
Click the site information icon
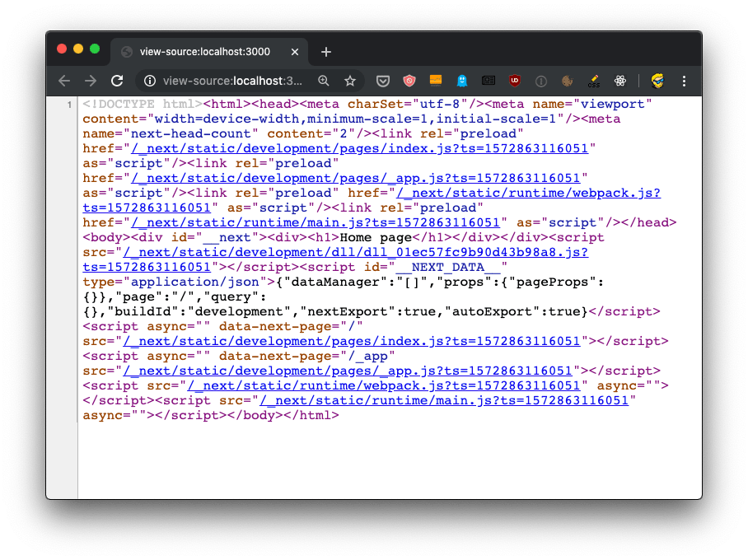150,81
